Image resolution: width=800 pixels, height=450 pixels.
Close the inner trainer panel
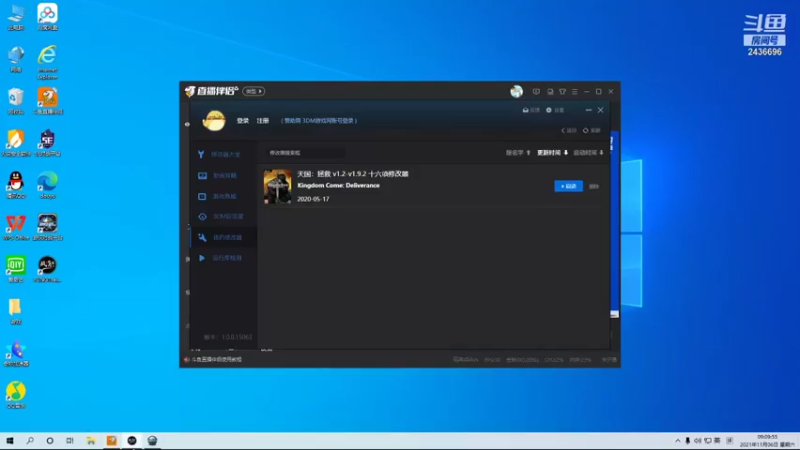point(601,110)
